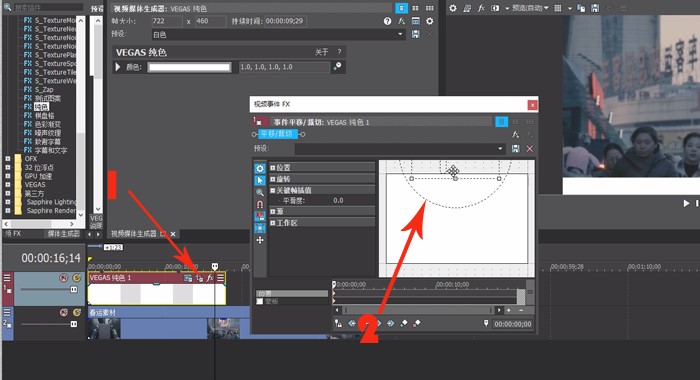Expand the 源 section in pan/crop
The height and width of the screenshot is (380, 700).
(272, 211)
